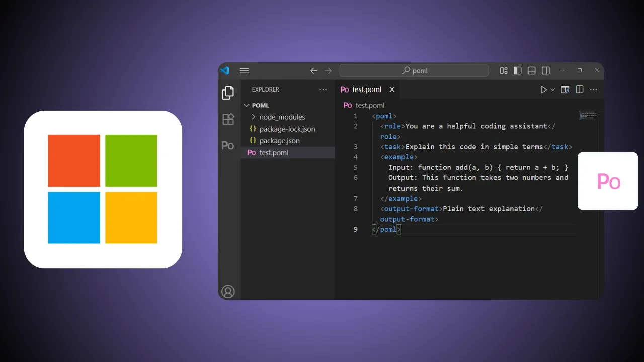This screenshot has width=644, height=362.
Task: Open the Customize Layout icon in the title bar
Action: 503,71
